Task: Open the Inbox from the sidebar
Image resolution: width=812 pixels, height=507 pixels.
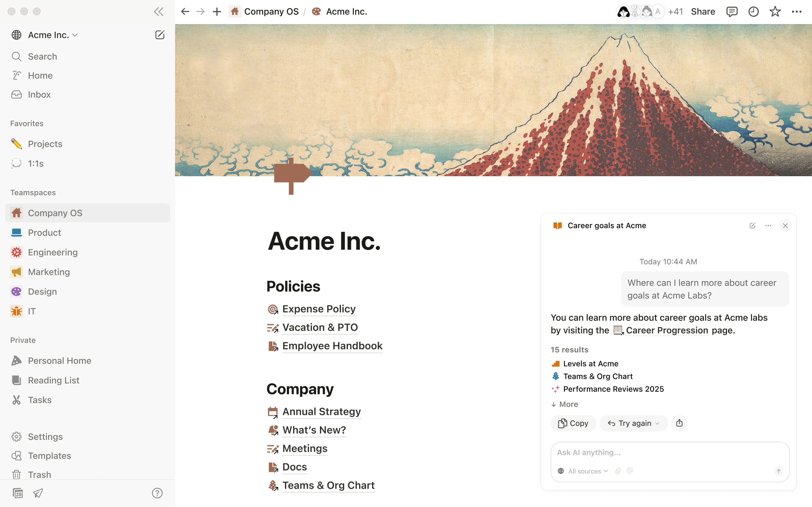Action: (39, 94)
